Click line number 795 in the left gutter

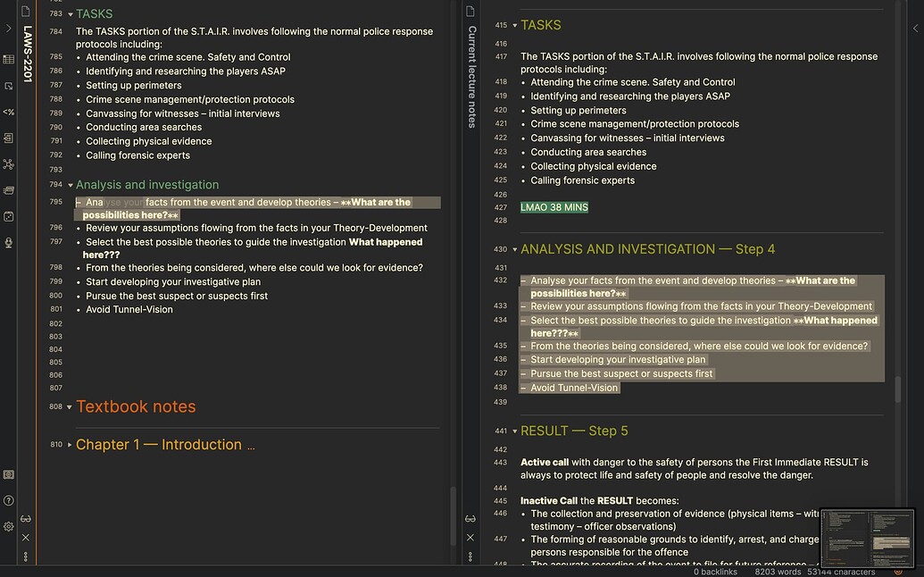click(56, 202)
